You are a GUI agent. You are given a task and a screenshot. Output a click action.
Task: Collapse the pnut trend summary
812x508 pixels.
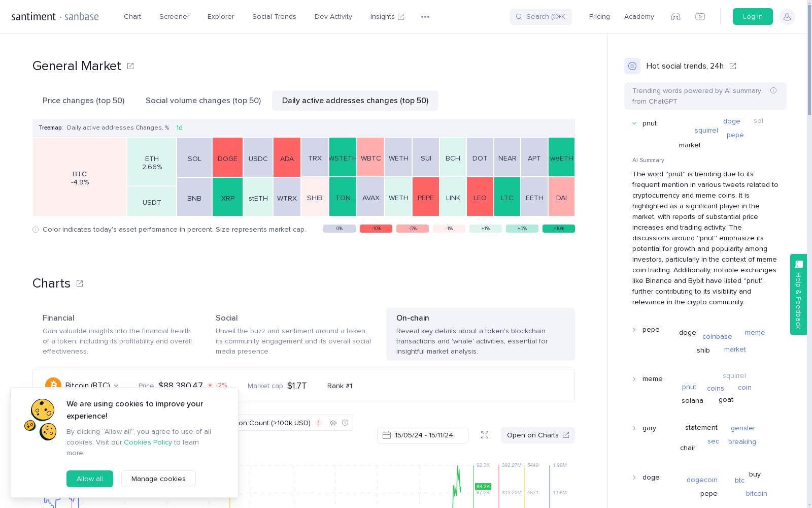634,123
